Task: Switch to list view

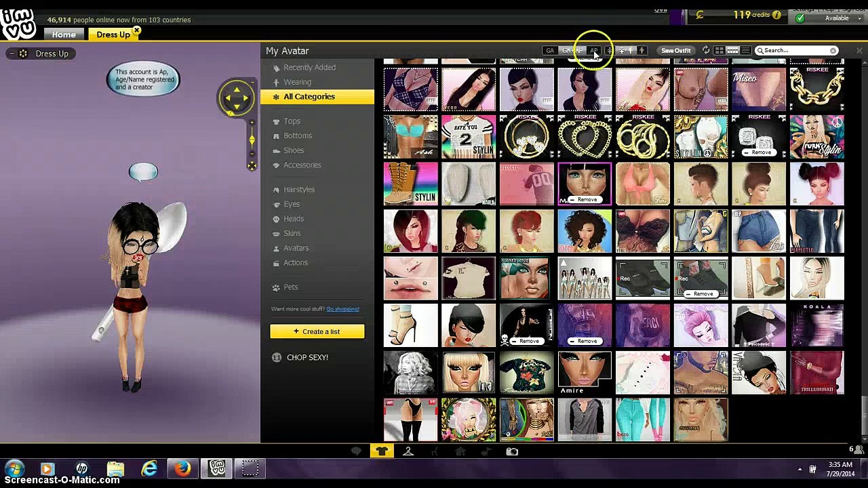Action: [x=745, y=50]
